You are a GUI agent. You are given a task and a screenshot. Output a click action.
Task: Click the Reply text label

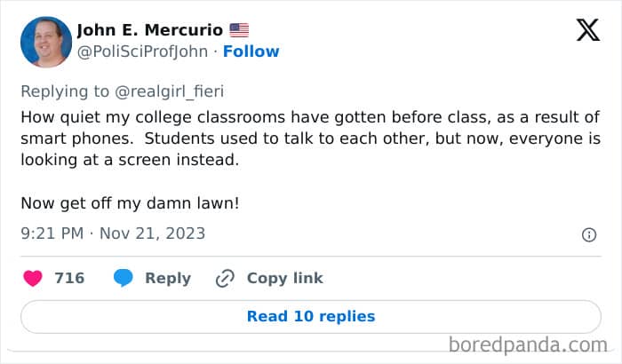pos(168,278)
